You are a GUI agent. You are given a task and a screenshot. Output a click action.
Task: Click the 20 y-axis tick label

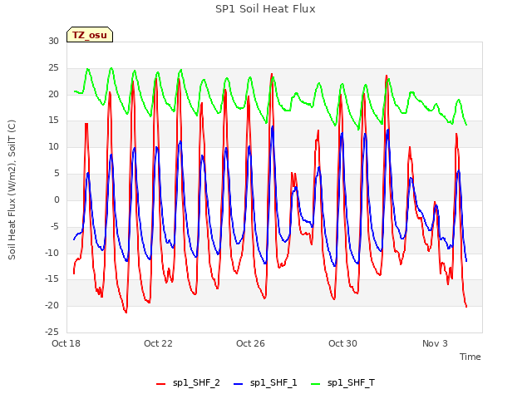[53, 94]
